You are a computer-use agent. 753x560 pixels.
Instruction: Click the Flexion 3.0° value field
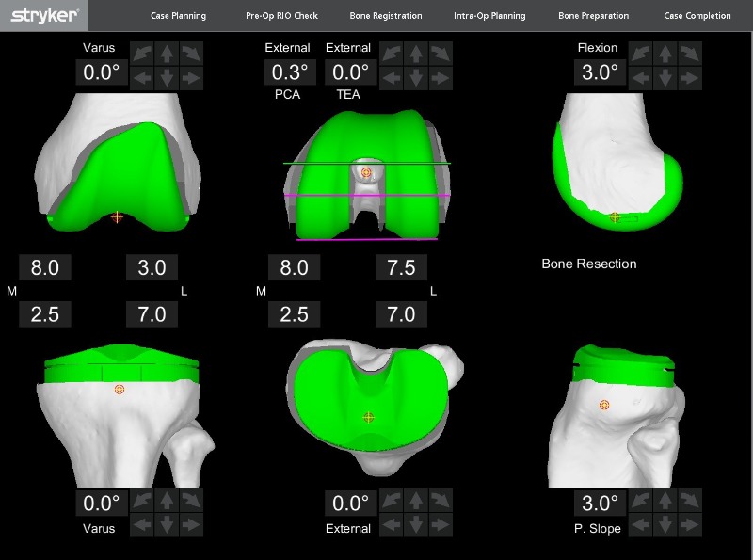click(x=599, y=72)
